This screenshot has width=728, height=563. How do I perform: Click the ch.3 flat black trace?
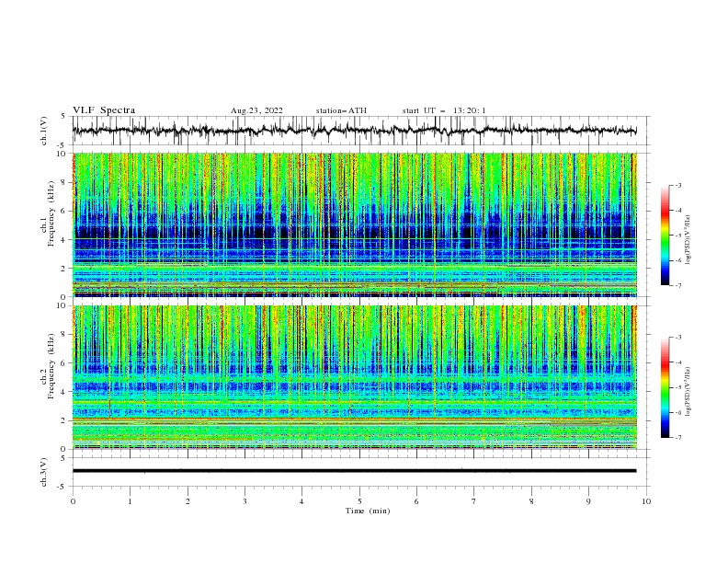tap(354, 471)
